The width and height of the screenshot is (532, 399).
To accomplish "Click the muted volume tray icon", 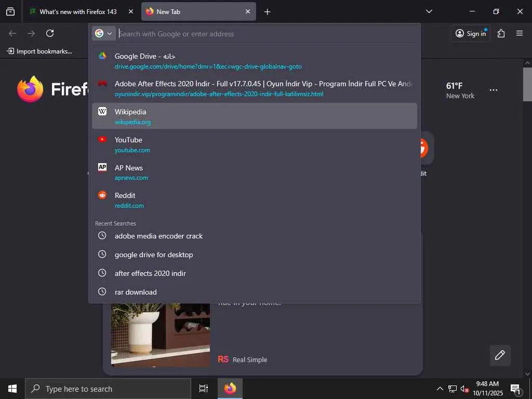I will coord(464,389).
